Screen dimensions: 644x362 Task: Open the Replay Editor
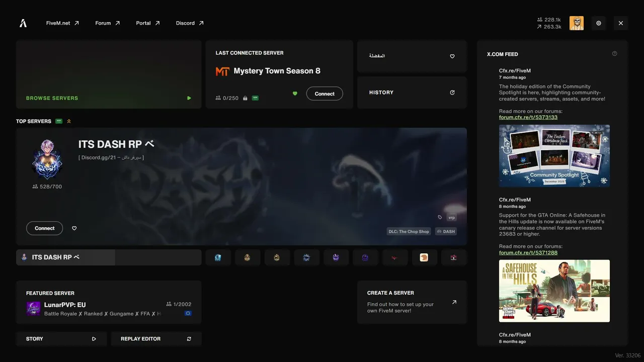point(156,339)
